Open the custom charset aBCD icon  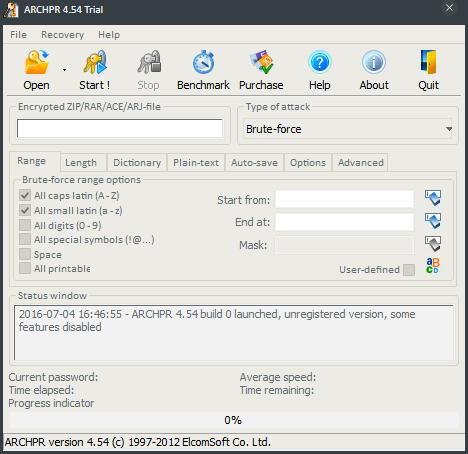click(433, 266)
